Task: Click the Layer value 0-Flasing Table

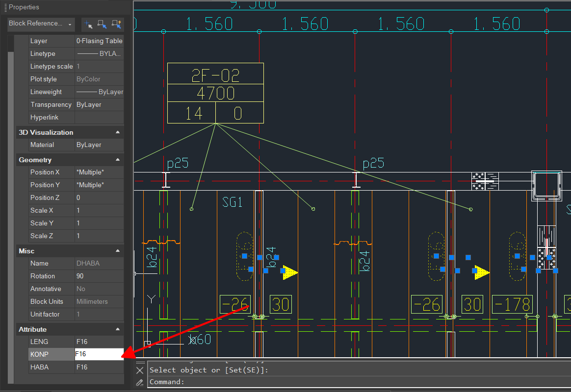Action: tap(99, 41)
